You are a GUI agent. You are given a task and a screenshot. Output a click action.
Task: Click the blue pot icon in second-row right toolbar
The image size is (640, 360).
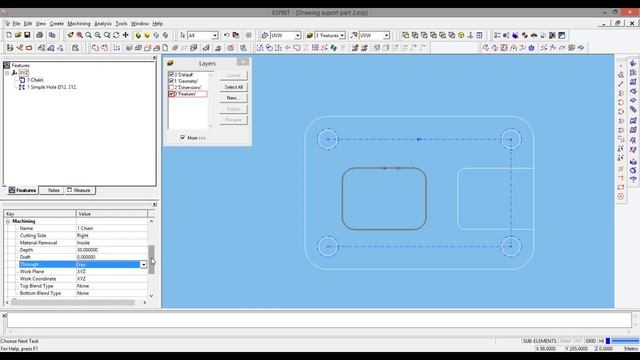(x=531, y=48)
